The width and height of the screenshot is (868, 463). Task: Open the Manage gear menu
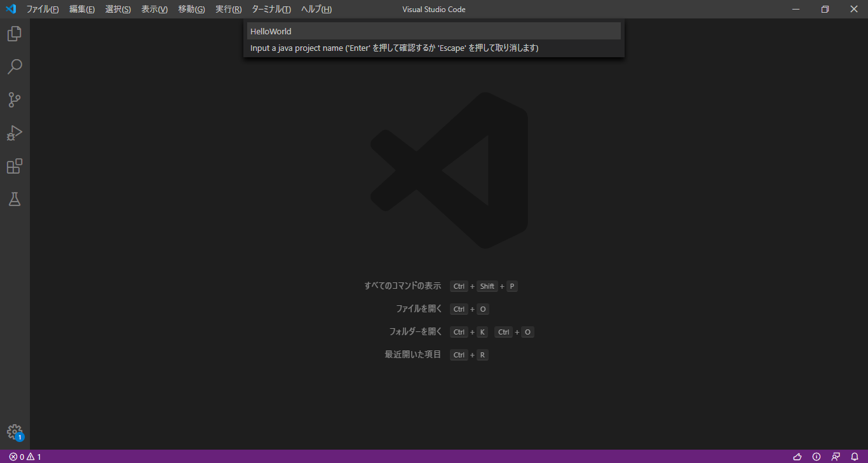(15, 432)
